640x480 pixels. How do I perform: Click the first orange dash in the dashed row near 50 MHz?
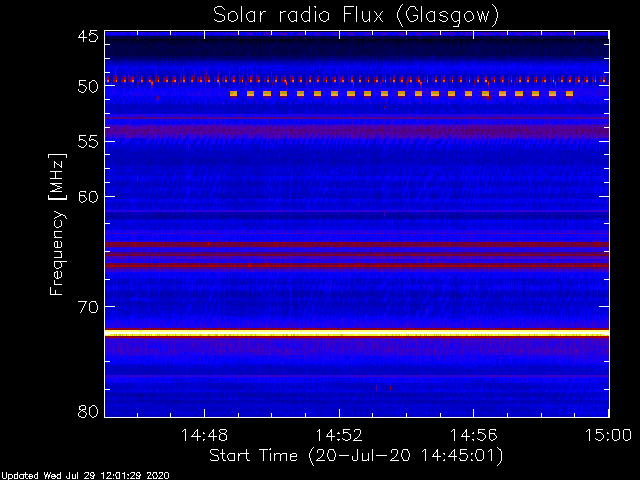pos(233,94)
